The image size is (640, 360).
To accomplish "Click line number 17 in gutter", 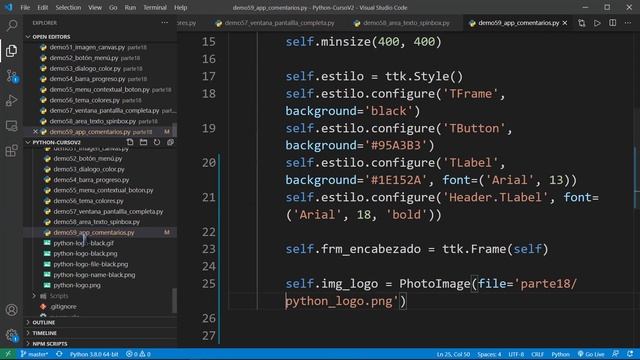I will (x=209, y=76).
